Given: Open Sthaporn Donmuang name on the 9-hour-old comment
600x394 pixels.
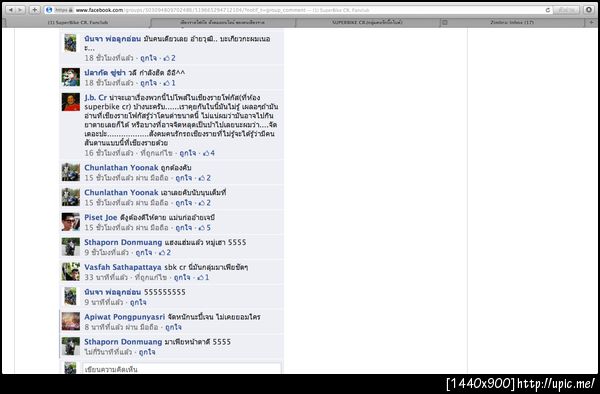Looking at the screenshot, I should (123, 242).
